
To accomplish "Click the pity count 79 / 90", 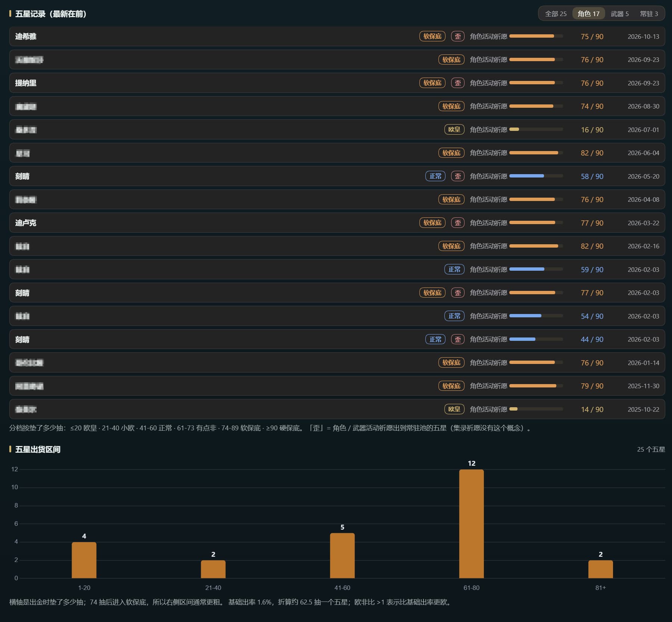I will coord(592,386).
